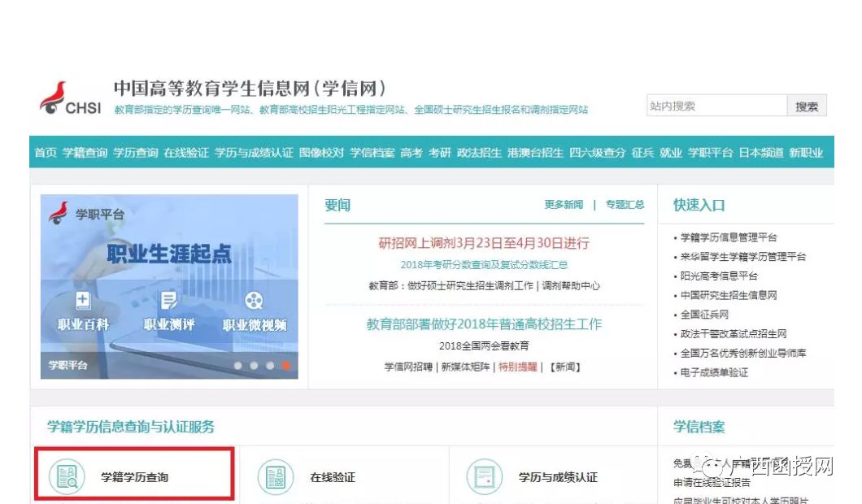862x504 pixels.
Task: Click 新媒体矩阵 link
Action: pyautogui.click(x=465, y=367)
